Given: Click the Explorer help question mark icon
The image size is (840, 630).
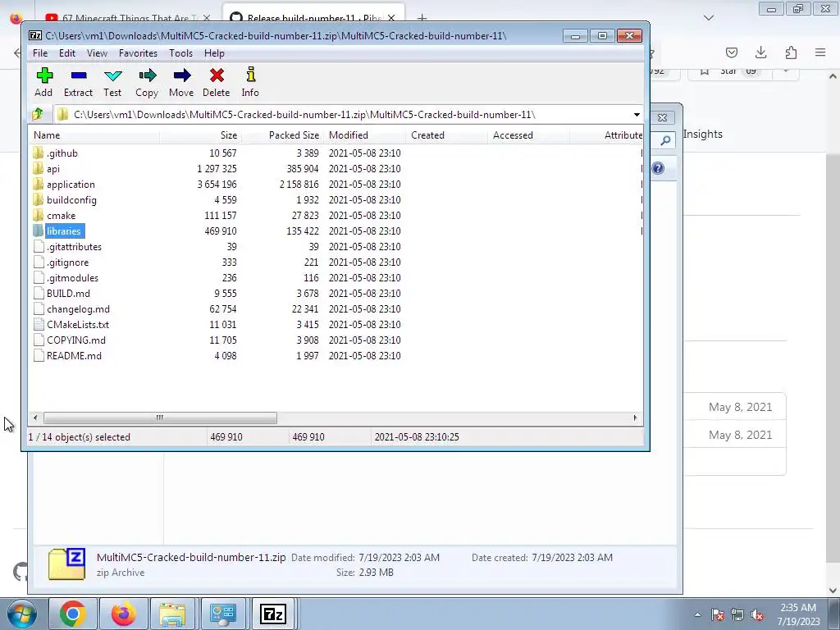Looking at the screenshot, I should [658, 168].
